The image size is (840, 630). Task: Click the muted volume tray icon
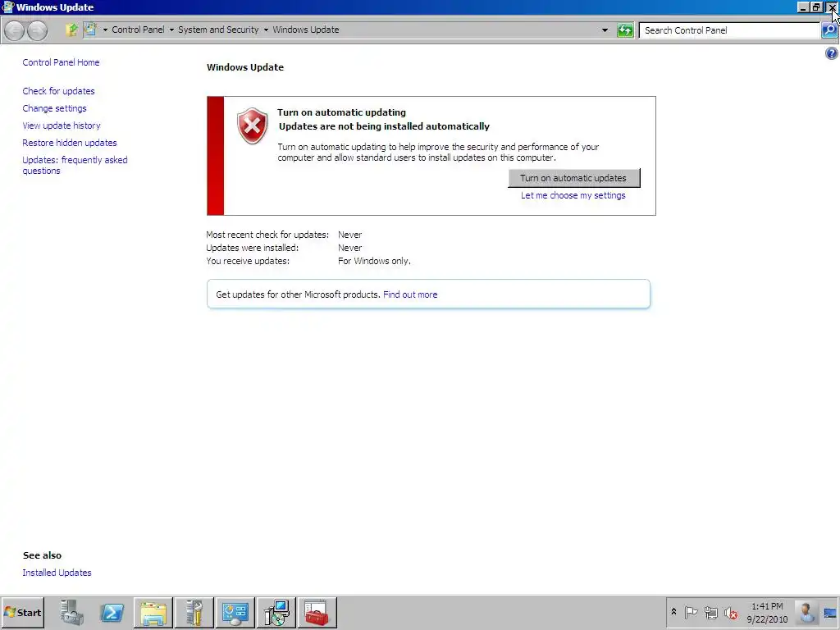click(731, 613)
